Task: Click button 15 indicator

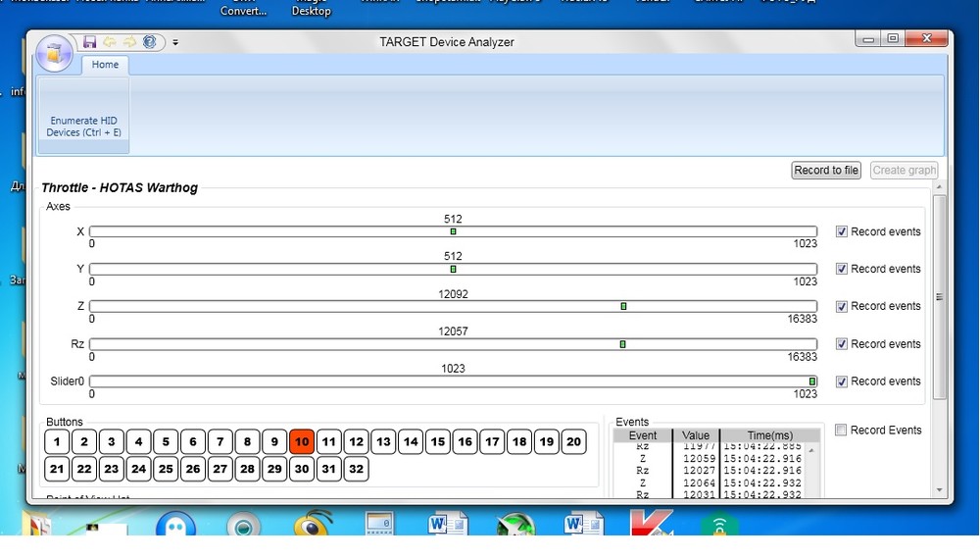Action: (437, 441)
